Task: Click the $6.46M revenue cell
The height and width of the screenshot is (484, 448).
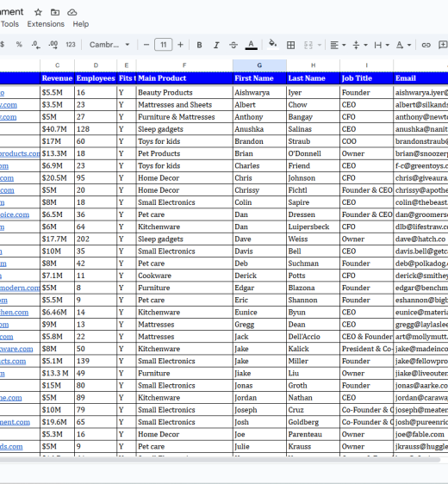Action: [x=57, y=313]
